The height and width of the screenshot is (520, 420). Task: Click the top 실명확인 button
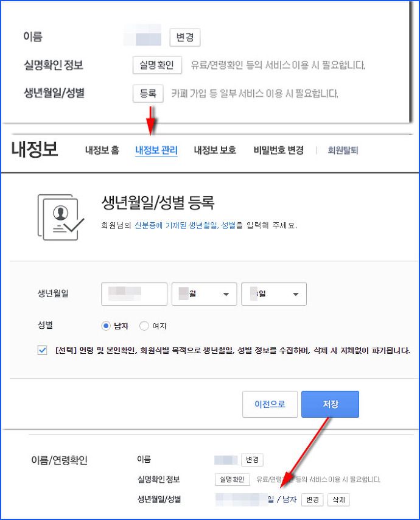coord(157,65)
